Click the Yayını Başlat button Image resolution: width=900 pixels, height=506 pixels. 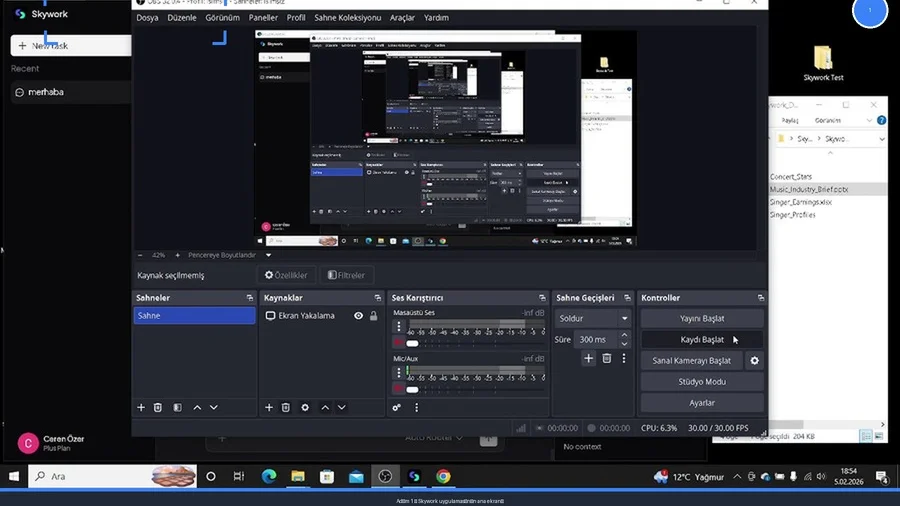click(702, 318)
